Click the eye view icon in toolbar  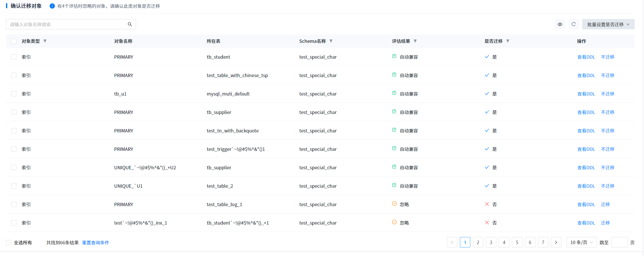[x=560, y=24]
